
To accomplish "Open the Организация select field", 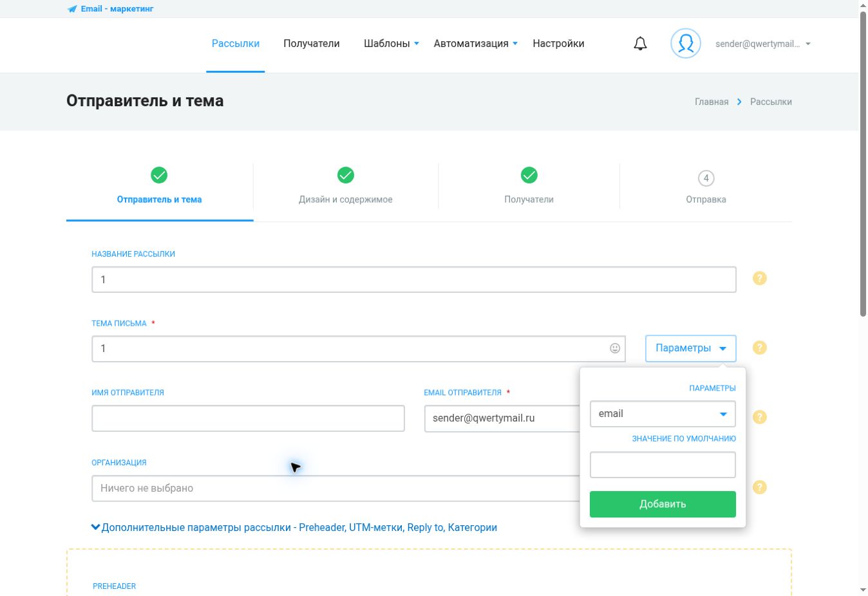I will click(336, 488).
